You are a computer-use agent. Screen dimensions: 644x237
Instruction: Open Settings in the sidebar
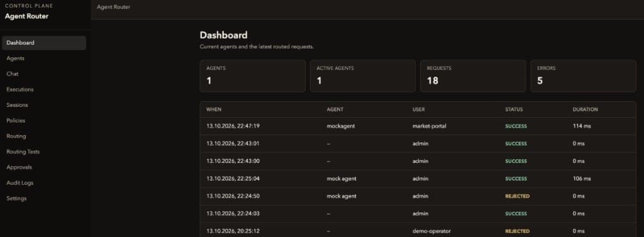(16, 199)
